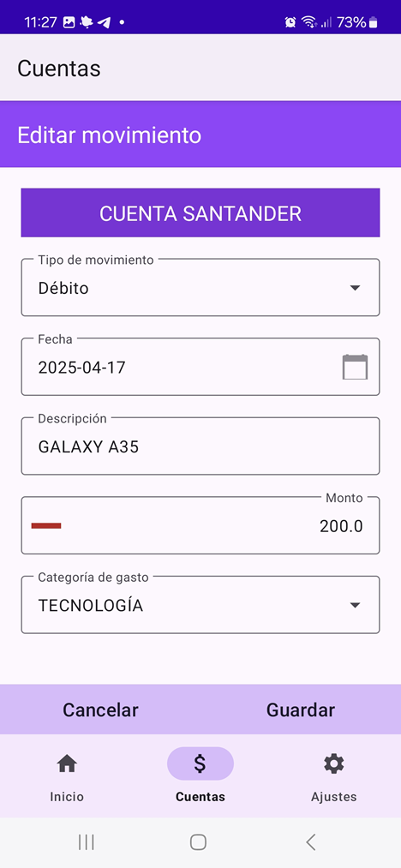The height and width of the screenshot is (868, 401).
Task: Tap the red minus sign icon
Action: coord(46,525)
